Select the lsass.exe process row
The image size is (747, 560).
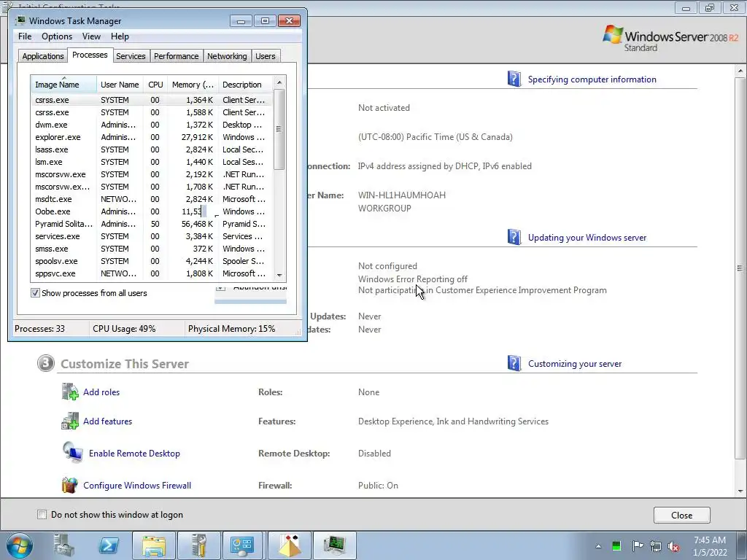[152, 149]
